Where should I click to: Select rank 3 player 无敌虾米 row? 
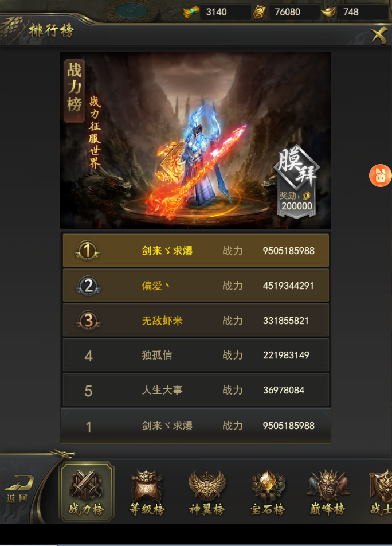tap(196, 321)
